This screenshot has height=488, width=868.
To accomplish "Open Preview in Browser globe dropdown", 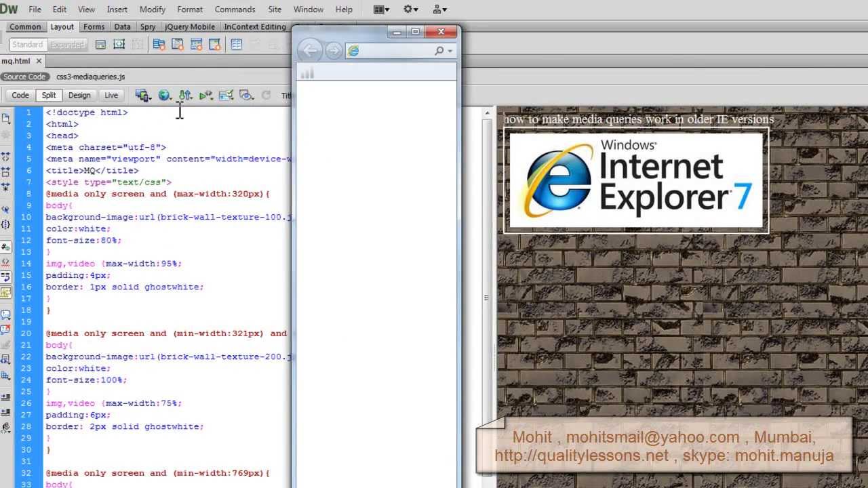I will pyautogui.click(x=165, y=96).
